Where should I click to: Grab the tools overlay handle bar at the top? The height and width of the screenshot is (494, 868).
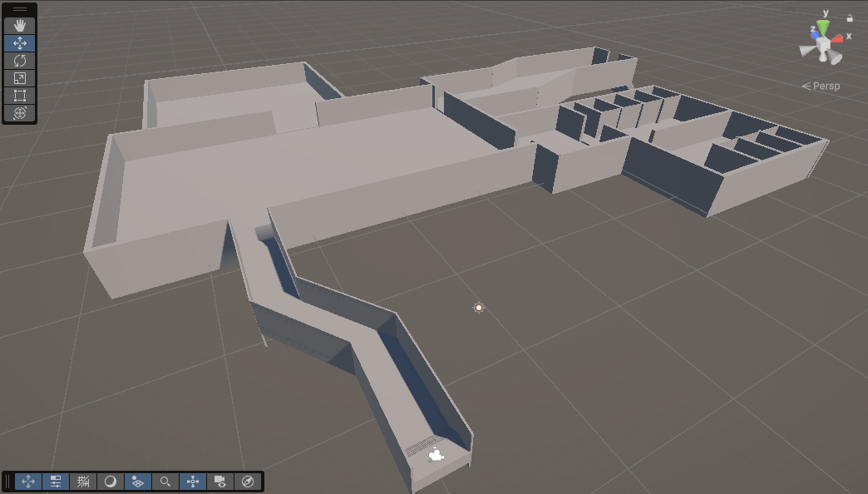[x=20, y=9]
